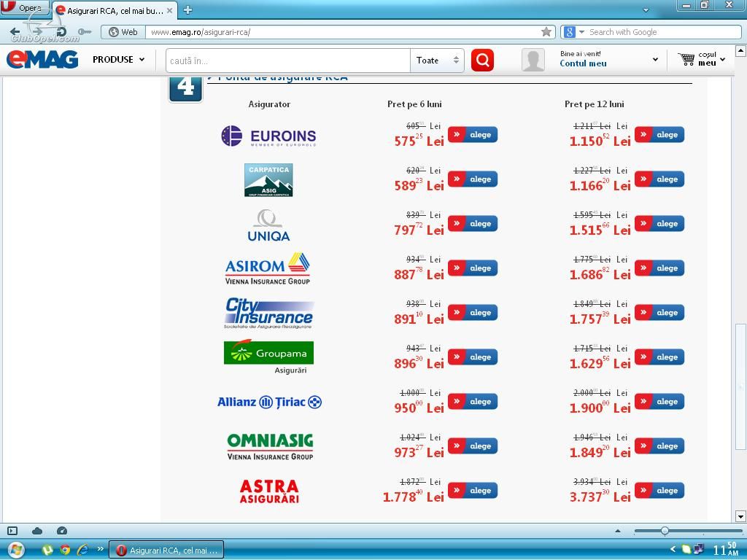Click the Search with Google field
Image resolution: width=747 pixels, height=560 pixels.
pos(664,32)
